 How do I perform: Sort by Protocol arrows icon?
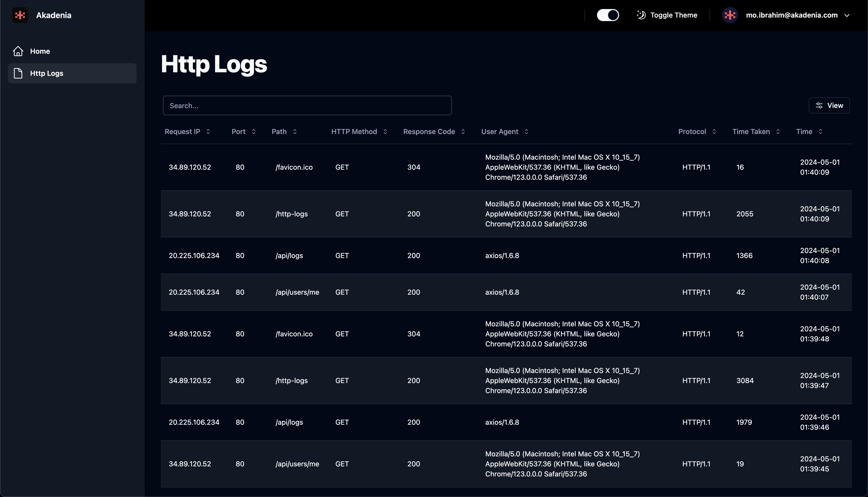714,132
